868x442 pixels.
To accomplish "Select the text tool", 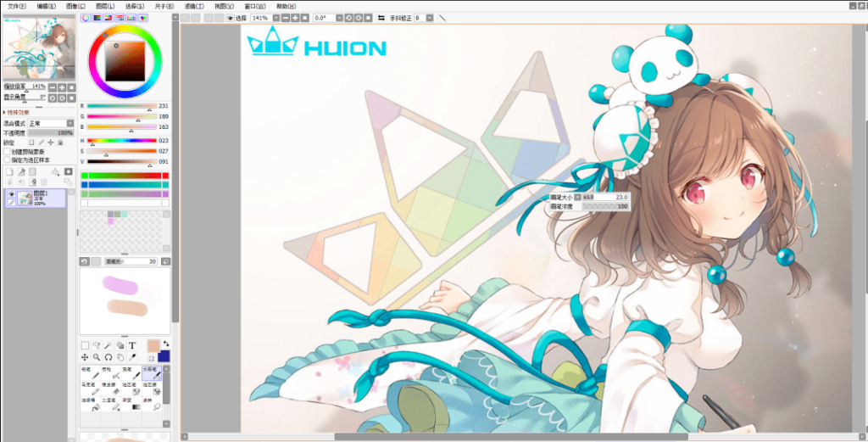I will click(132, 345).
